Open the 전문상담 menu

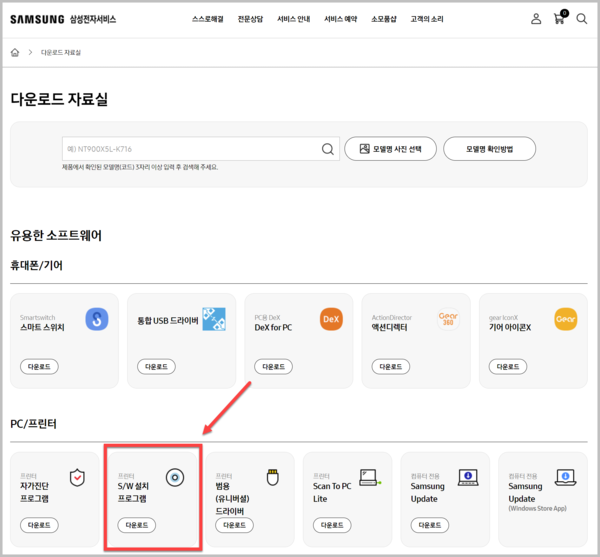click(250, 19)
